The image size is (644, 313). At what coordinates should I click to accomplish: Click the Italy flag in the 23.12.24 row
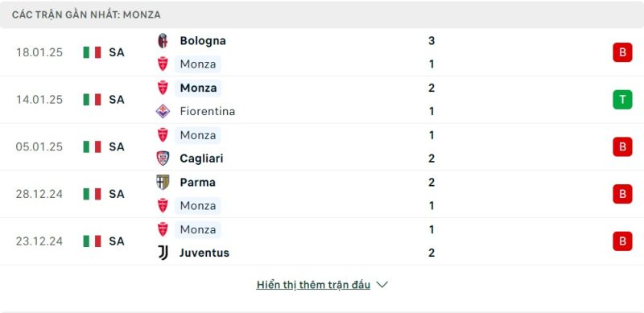[x=92, y=241]
